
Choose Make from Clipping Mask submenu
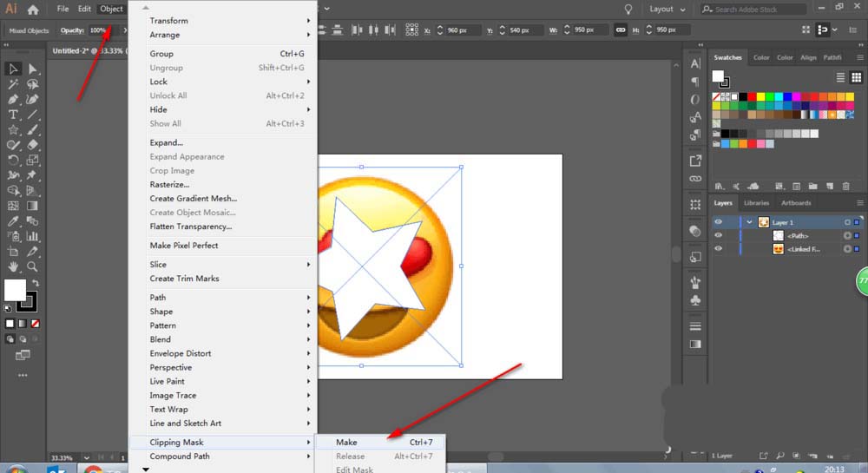[380, 442]
